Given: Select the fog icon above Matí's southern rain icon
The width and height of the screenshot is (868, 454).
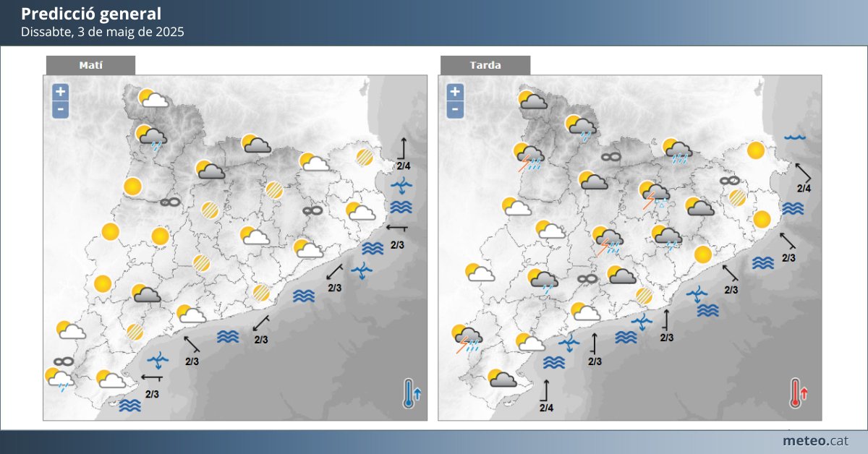Looking at the screenshot, I should coord(64,361).
